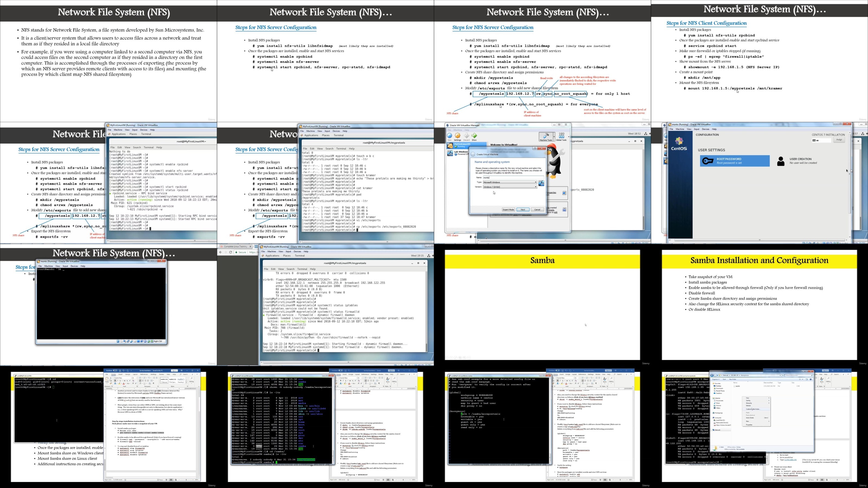Click the green Show arrow icon
The height and width of the screenshot is (488, 868).
tap(474, 136)
